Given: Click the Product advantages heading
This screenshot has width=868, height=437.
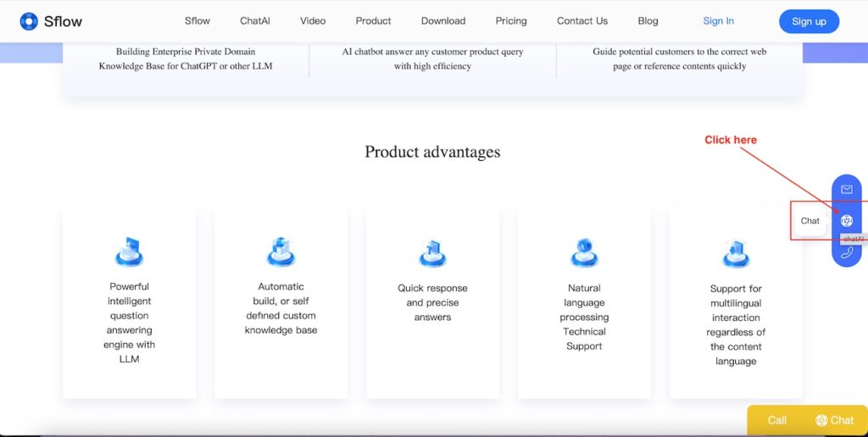Looking at the screenshot, I should tap(432, 152).
